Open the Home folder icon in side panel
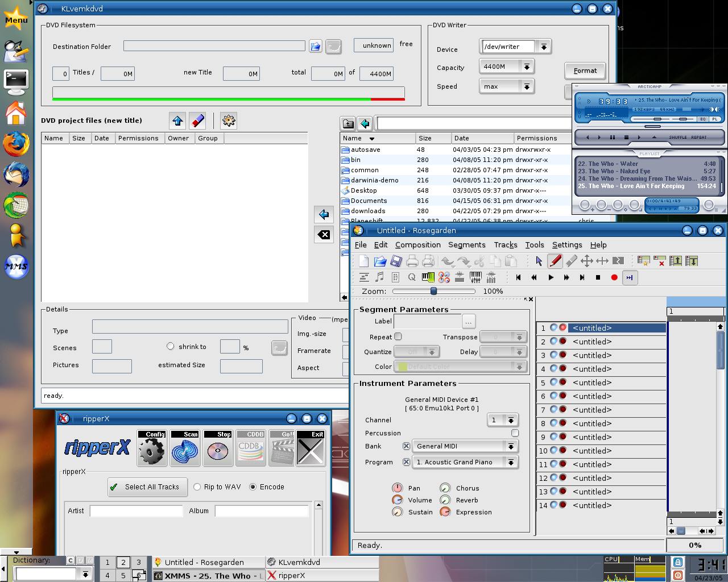The width and height of the screenshot is (728, 582). [16, 113]
